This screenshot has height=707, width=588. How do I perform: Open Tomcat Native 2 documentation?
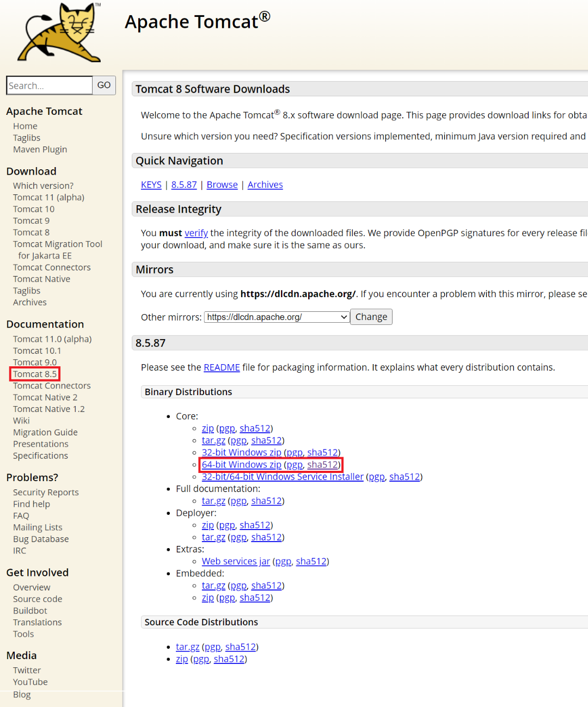pos(45,398)
